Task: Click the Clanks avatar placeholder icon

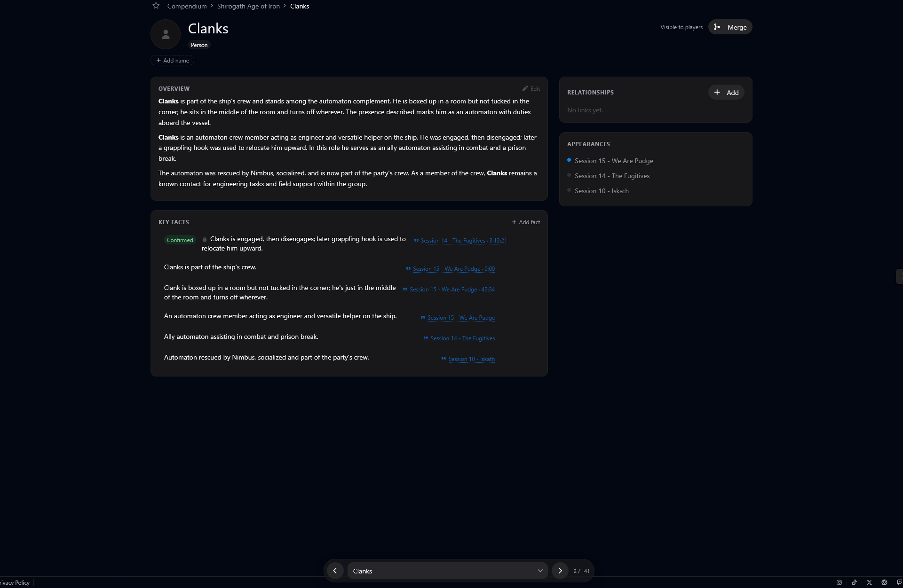Action: coord(166,34)
